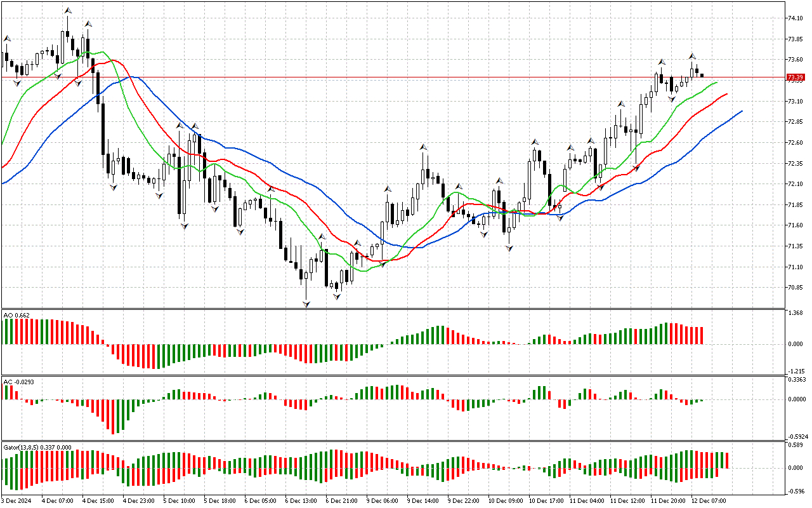Click the 71.35 price level label
Screen dimensions: 812x508
(795, 246)
